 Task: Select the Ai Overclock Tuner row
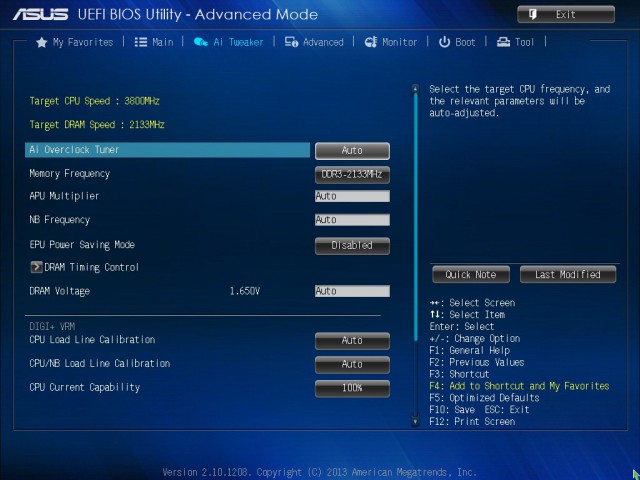tap(167, 150)
